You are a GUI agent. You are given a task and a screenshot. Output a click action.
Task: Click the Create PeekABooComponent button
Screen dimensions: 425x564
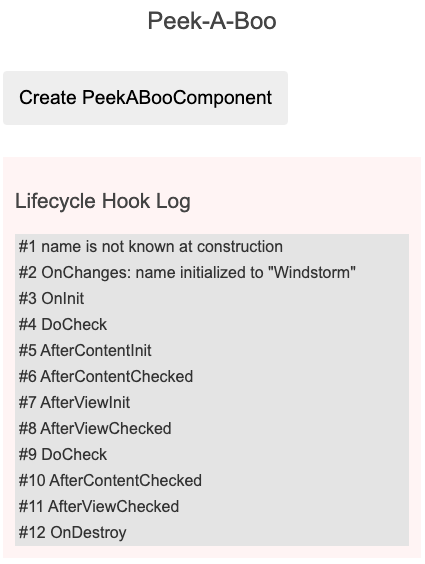145,98
